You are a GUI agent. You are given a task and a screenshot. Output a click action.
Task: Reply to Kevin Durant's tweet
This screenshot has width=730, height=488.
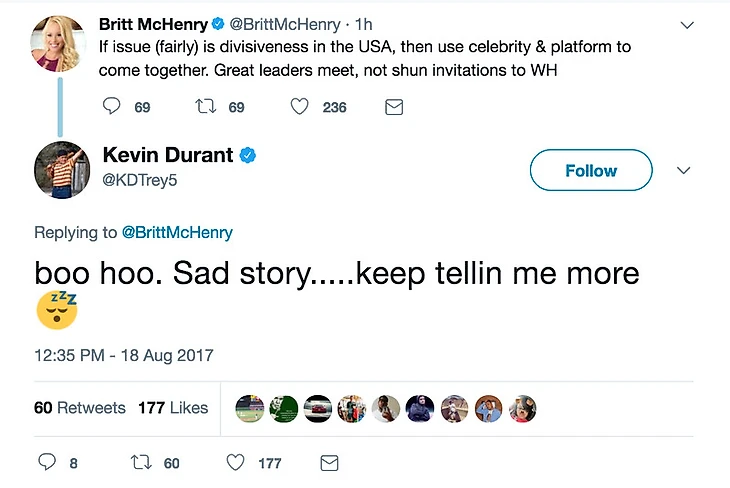point(46,463)
